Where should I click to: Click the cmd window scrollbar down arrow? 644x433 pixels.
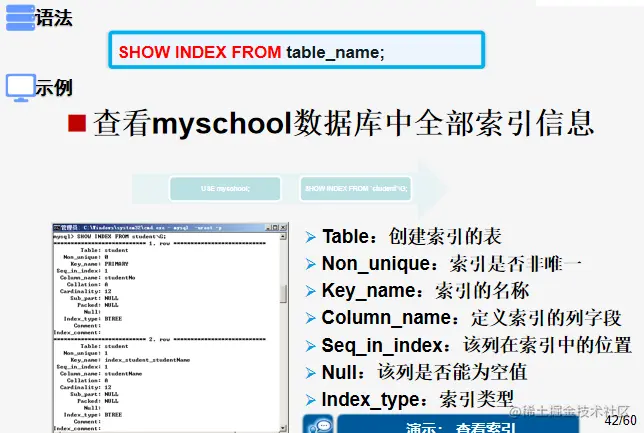[x=283, y=428]
